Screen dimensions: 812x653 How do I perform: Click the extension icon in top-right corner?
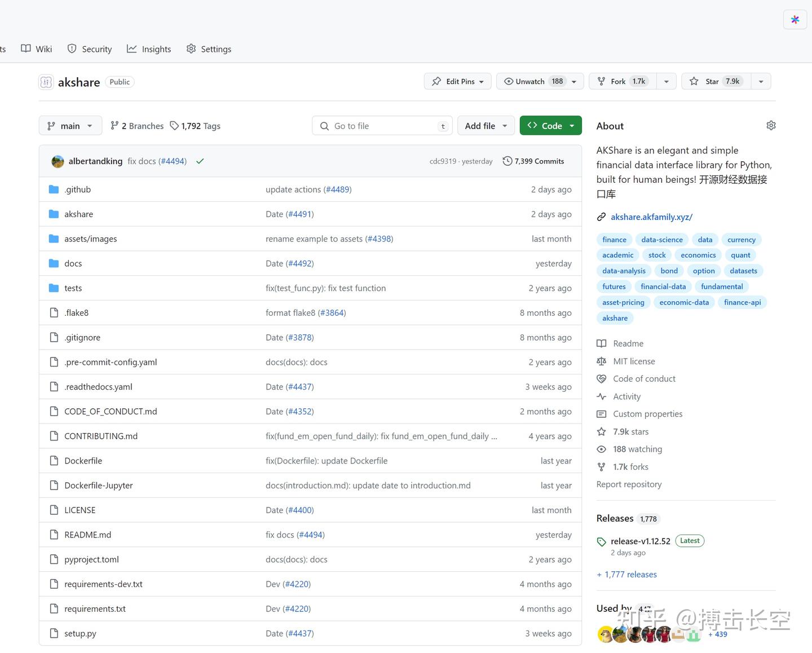[x=795, y=20]
